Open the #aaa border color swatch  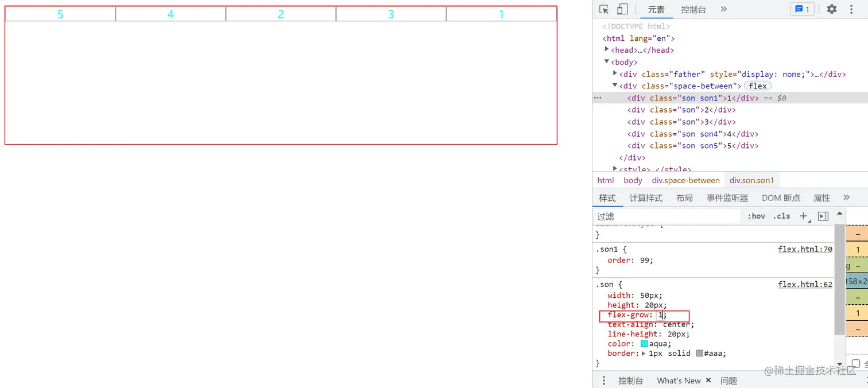[699, 354]
